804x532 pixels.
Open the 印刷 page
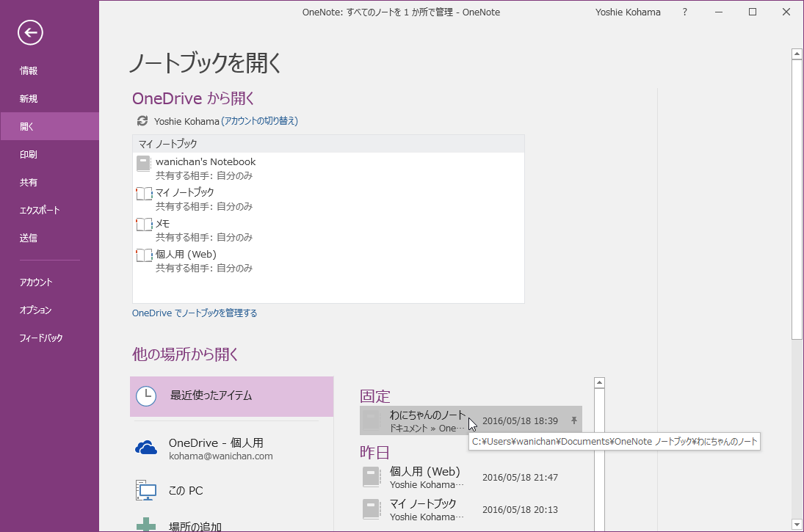(50, 154)
